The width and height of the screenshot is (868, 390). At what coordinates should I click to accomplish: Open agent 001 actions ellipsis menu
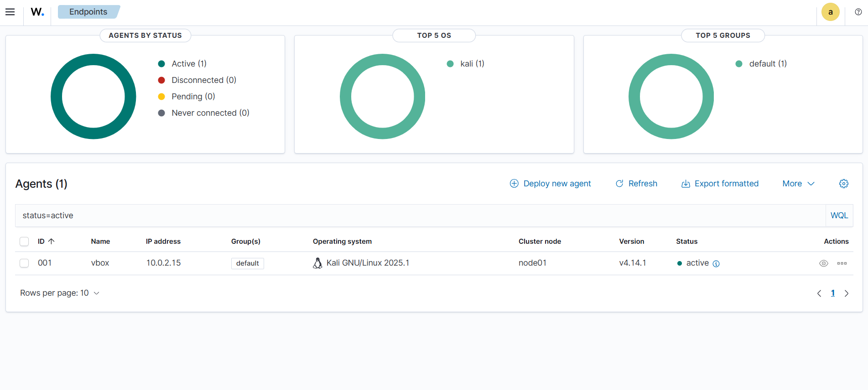842,263
